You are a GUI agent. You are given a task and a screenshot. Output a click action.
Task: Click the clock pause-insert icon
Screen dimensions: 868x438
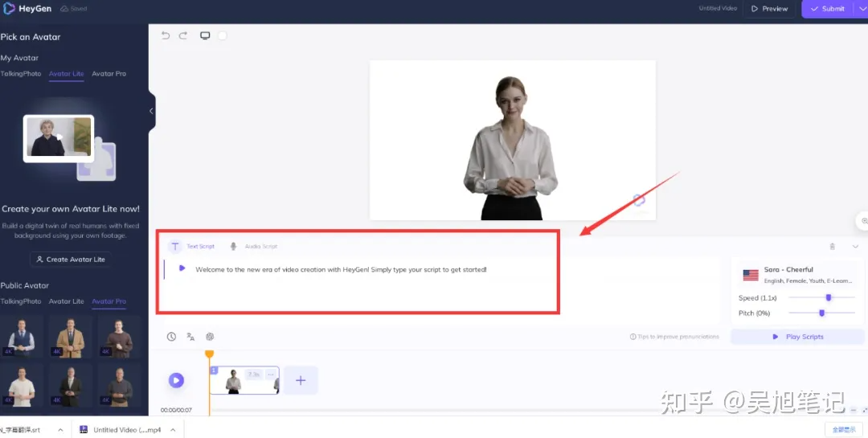(x=172, y=337)
